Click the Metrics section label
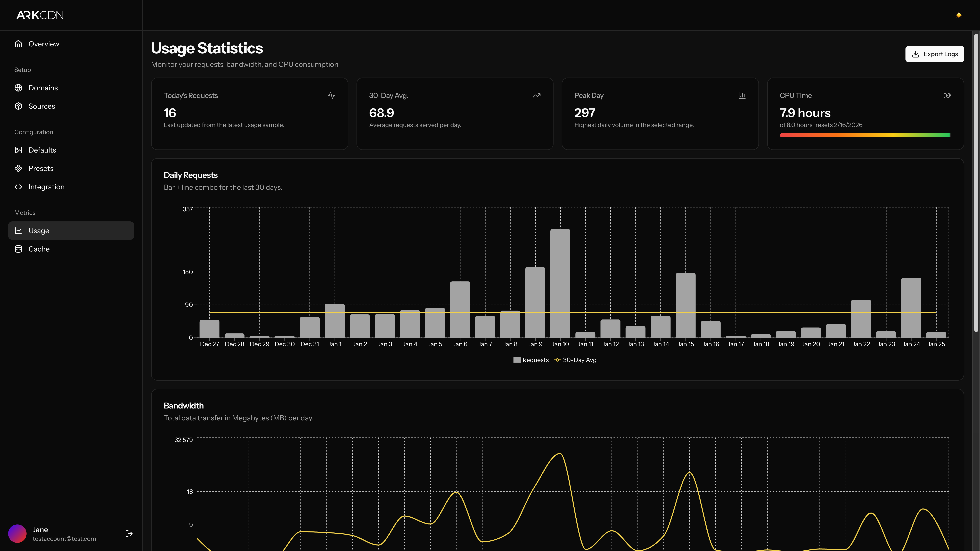The width and height of the screenshot is (980, 551). [x=25, y=213]
